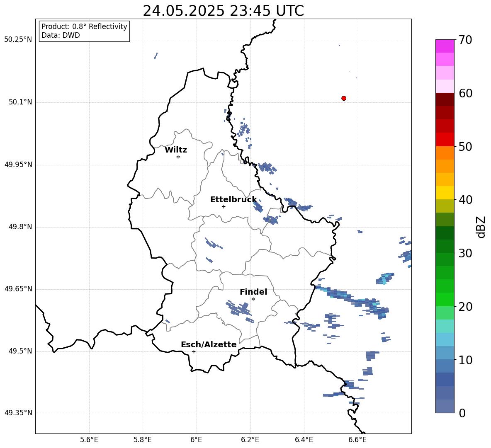491x448 pixels.
Task: Pick the bright red colorbar segment above 50
Action: [x=445, y=140]
